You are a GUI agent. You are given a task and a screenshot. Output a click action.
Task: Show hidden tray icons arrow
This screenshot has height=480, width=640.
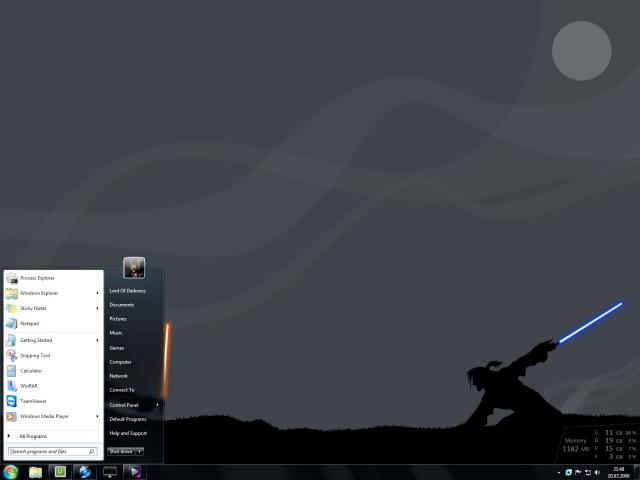click(559, 473)
